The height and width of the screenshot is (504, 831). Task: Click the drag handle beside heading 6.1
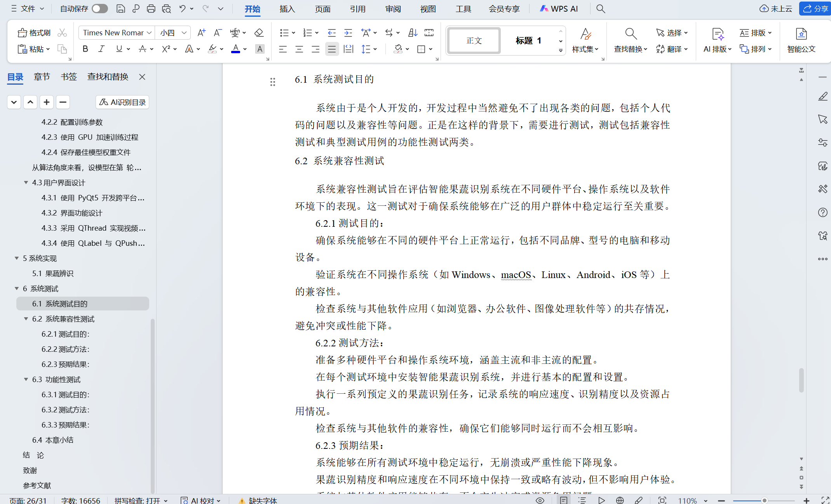click(x=273, y=82)
